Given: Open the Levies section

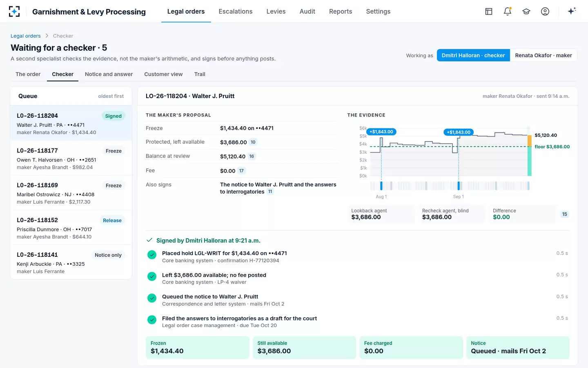Looking at the screenshot, I should [x=276, y=11].
